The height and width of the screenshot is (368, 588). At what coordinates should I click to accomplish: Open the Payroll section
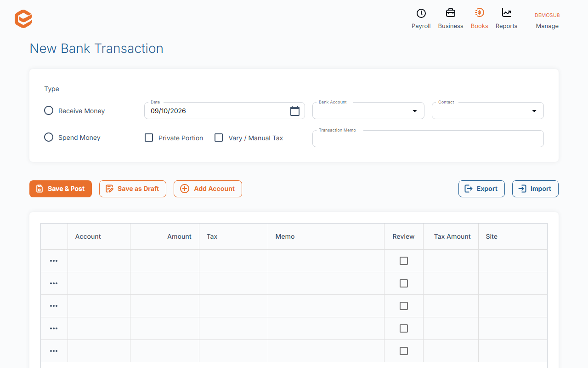point(421,19)
